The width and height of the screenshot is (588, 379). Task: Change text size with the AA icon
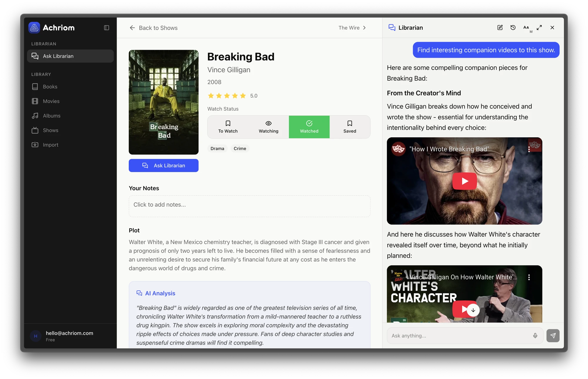pos(526,28)
